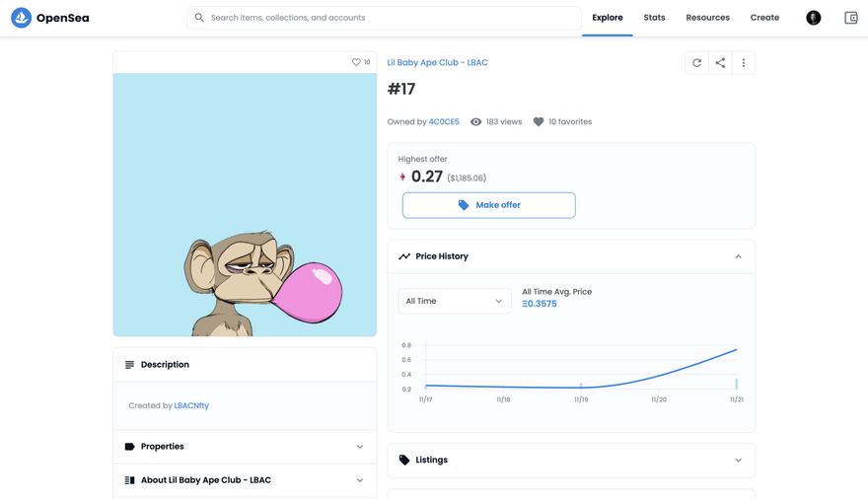Collapse the Price History section
The width and height of the screenshot is (868, 500).
(x=738, y=256)
